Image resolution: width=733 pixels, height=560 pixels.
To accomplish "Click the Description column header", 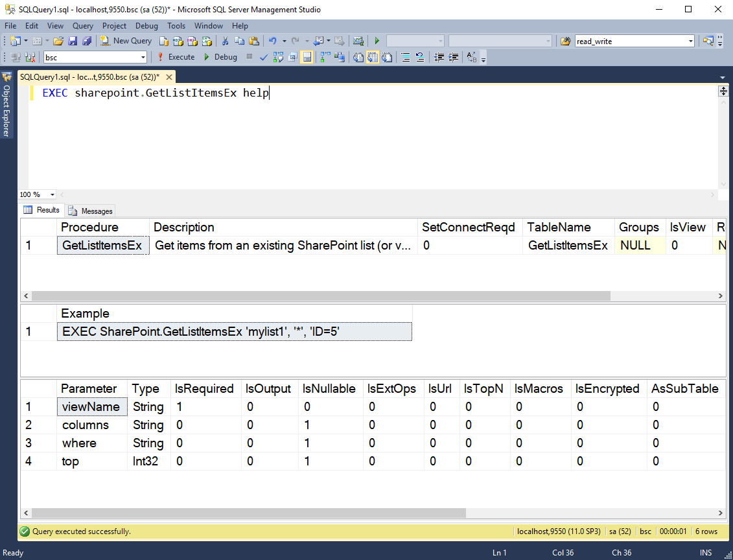I will pos(283,227).
